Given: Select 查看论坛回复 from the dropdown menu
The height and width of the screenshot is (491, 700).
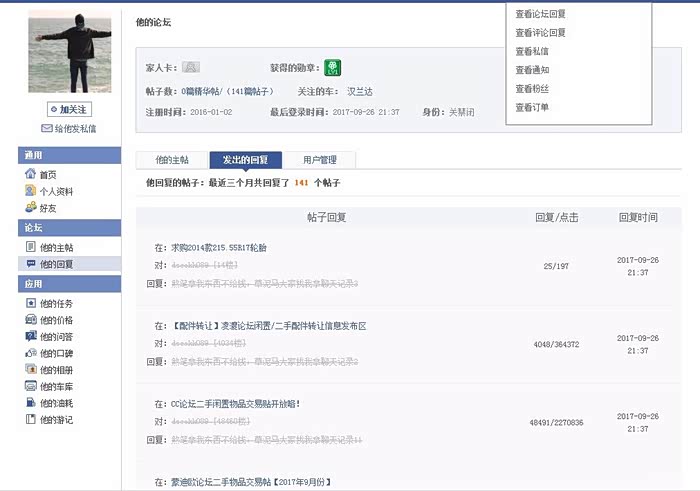Looking at the screenshot, I should pyautogui.click(x=540, y=14).
